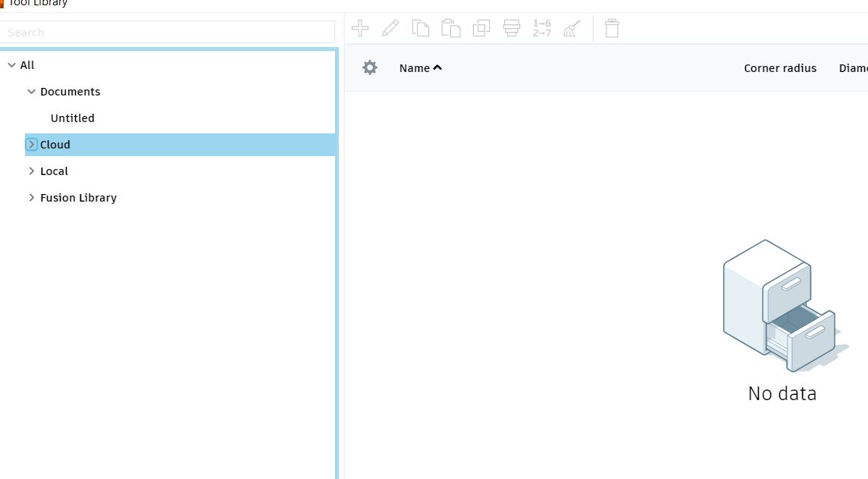Open column settings gear icon
Viewport: 868px width, 479px height.
[x=370, y=67]
